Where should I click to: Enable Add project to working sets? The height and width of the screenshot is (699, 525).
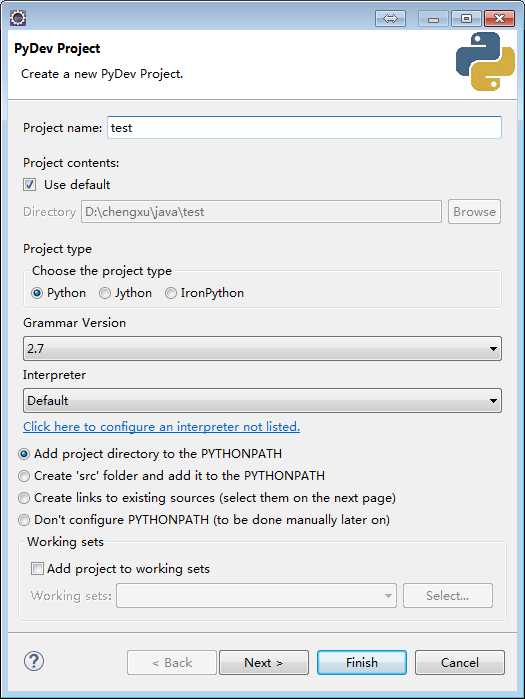click(x=37, y=568)
